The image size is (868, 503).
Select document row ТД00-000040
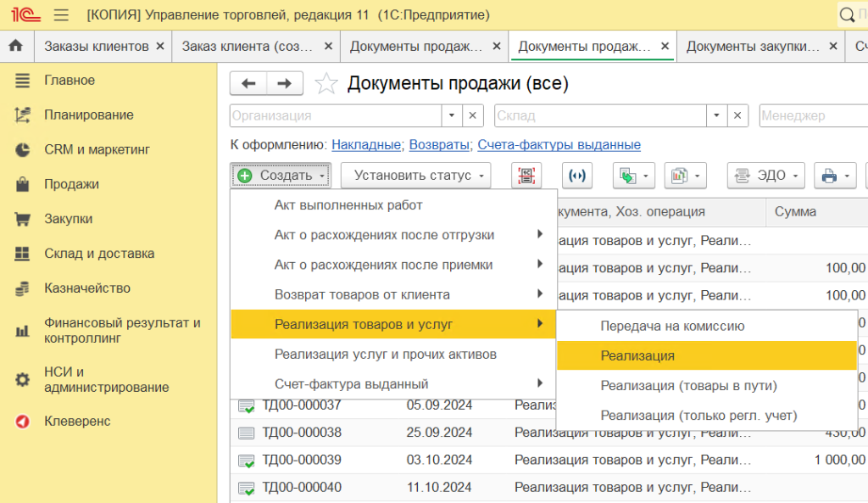[548, 488]
